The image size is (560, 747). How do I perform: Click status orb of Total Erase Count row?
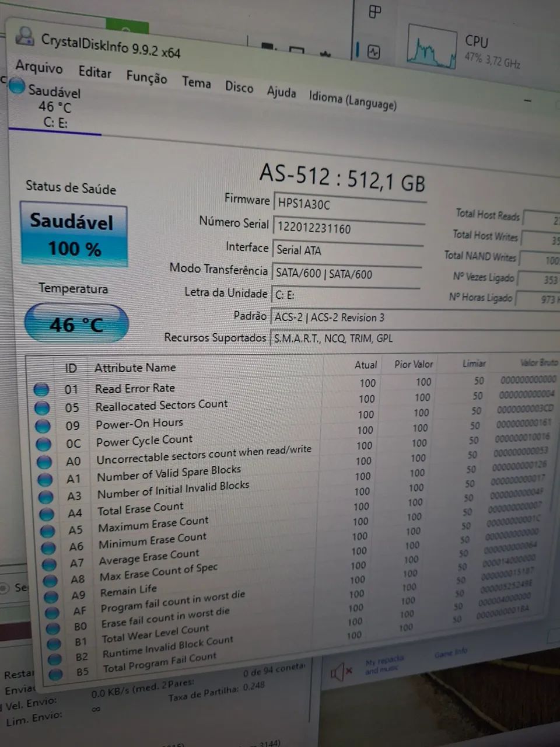click(47, 514)
